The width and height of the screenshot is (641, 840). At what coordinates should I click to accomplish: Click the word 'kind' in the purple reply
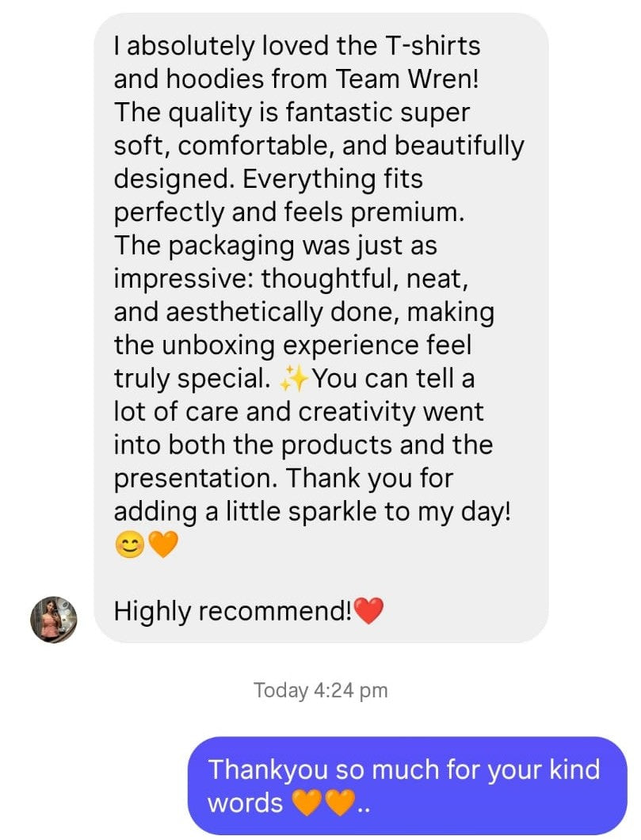pyautogui.click(x=574, y=769)
